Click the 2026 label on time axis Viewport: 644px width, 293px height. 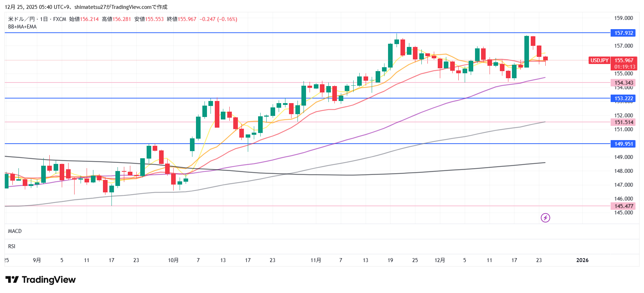tap(582, 260)
